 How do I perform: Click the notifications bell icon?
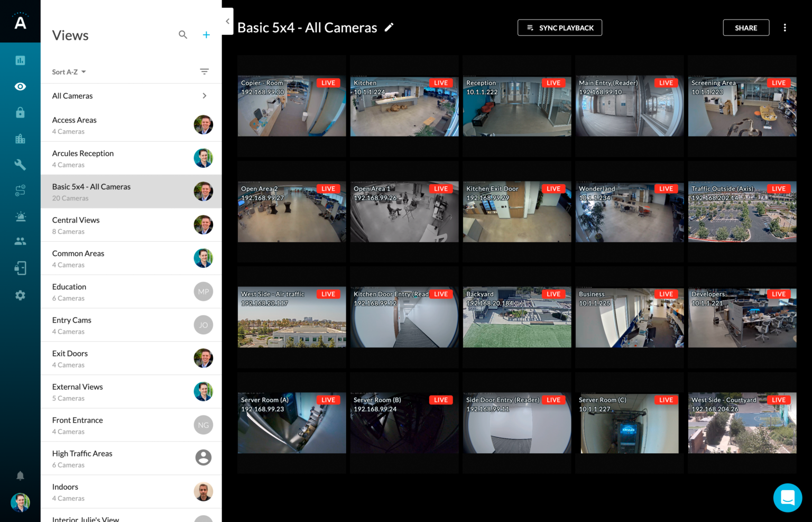pos(20,475)
